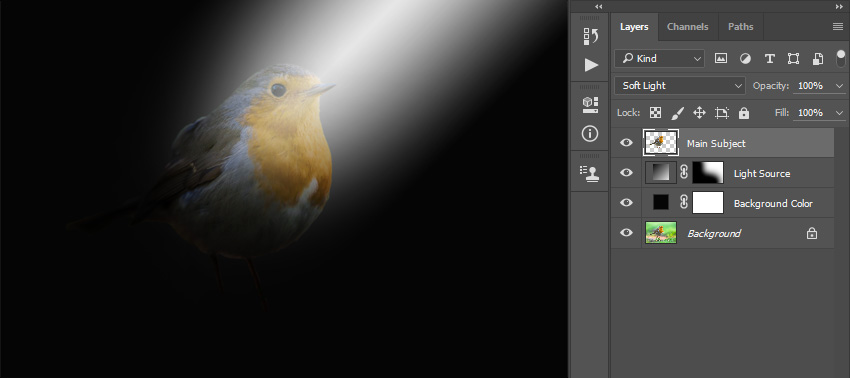
Task: Select the Light Source layer name
Action: [762, 174]
